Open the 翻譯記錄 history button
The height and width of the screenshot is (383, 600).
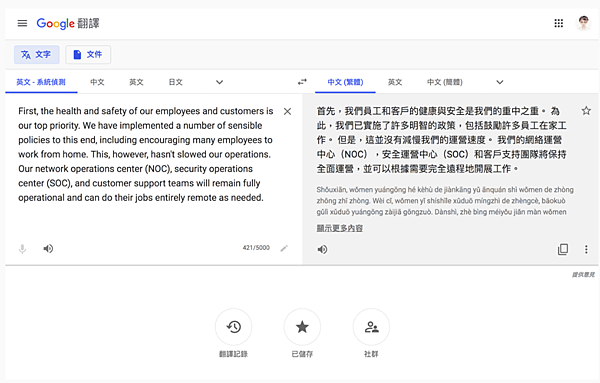pos(233,327)
